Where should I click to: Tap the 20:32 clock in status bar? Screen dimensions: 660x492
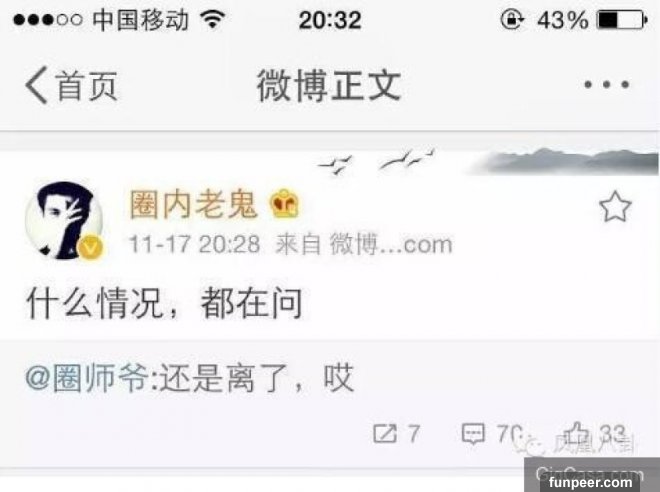pyautogui.click(x=330, y=20)
